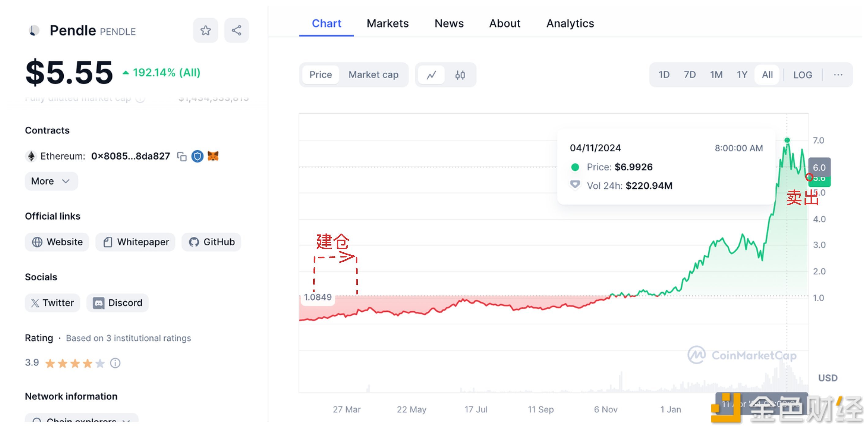The width and height of the screenshot is (868, 428).
Task: Enable LOG scale on chart
Action: pyautogui.click(x=802, y=75)
